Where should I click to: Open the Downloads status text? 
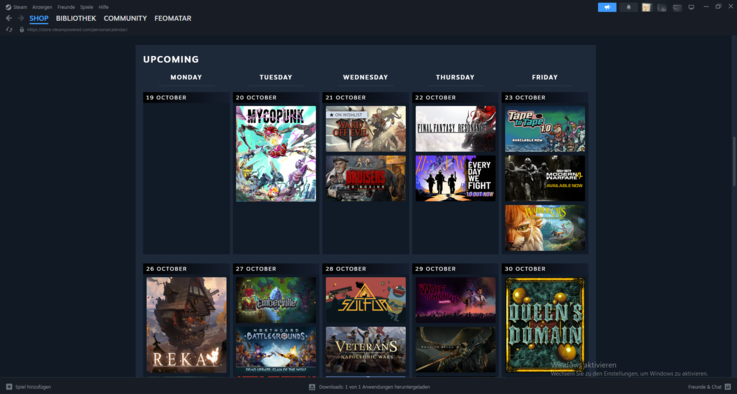(374, 387)
